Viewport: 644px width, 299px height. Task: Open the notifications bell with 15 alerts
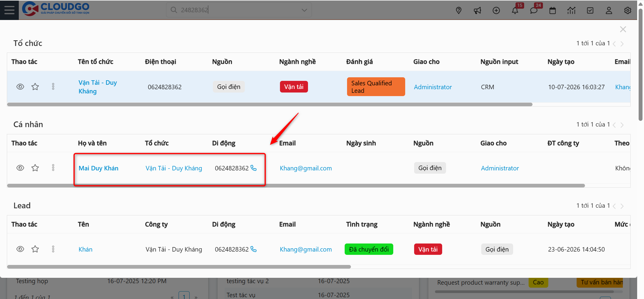click(x=515, y=10)
